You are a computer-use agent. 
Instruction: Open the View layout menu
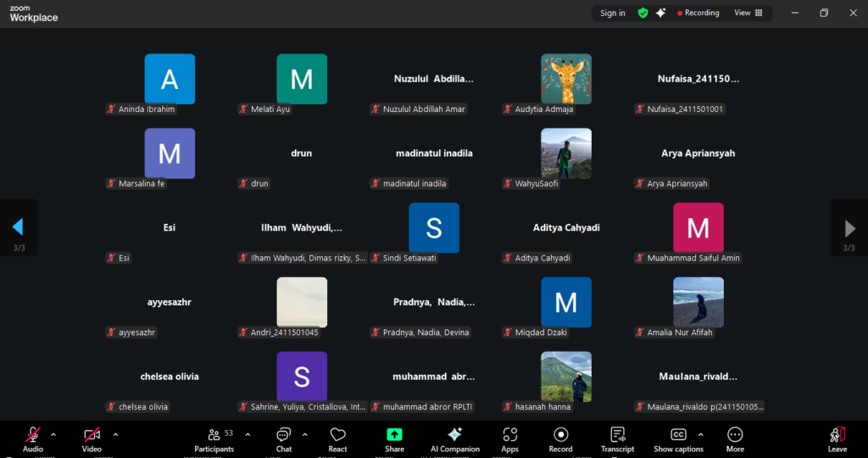tap(748, 13)
